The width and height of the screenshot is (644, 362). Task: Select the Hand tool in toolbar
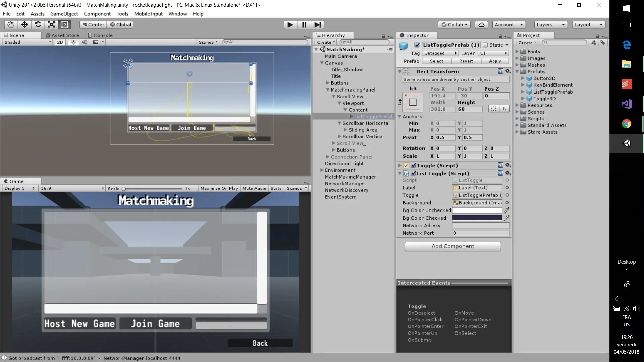point(11,25)
